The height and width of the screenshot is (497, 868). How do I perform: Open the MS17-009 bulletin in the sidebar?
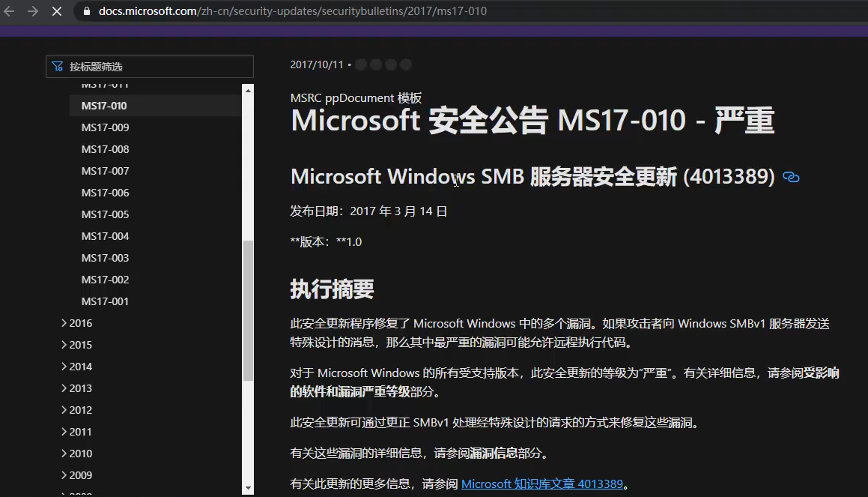pyautogui.click(x=105, y=127)
